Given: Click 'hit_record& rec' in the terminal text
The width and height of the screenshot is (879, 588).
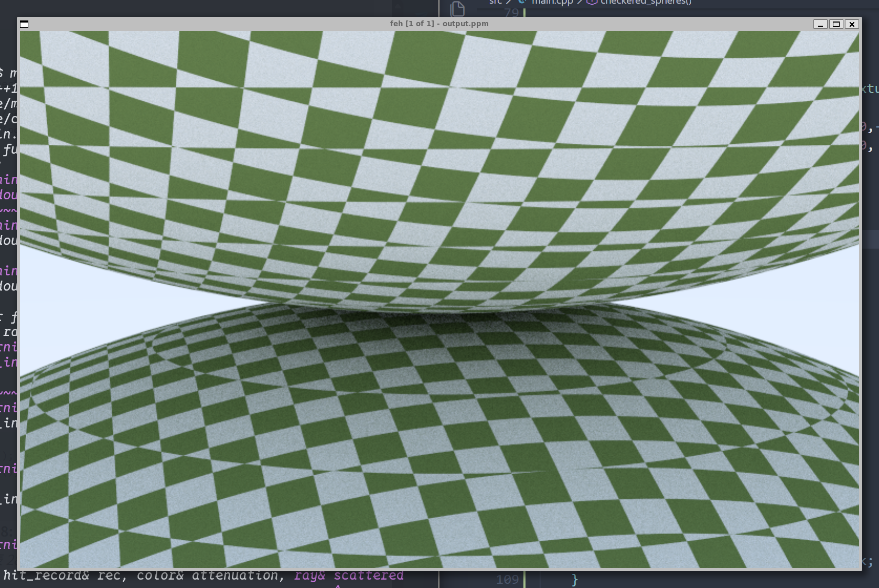Looking at the screenshot, I should [62, 575].
